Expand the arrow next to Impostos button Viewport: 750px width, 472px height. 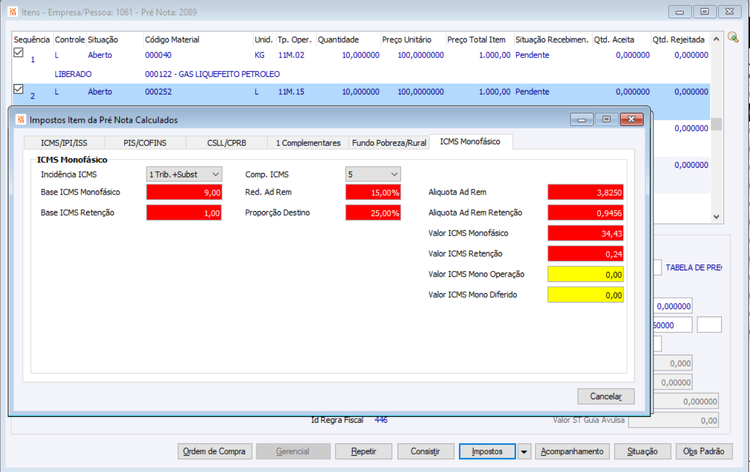524,451
